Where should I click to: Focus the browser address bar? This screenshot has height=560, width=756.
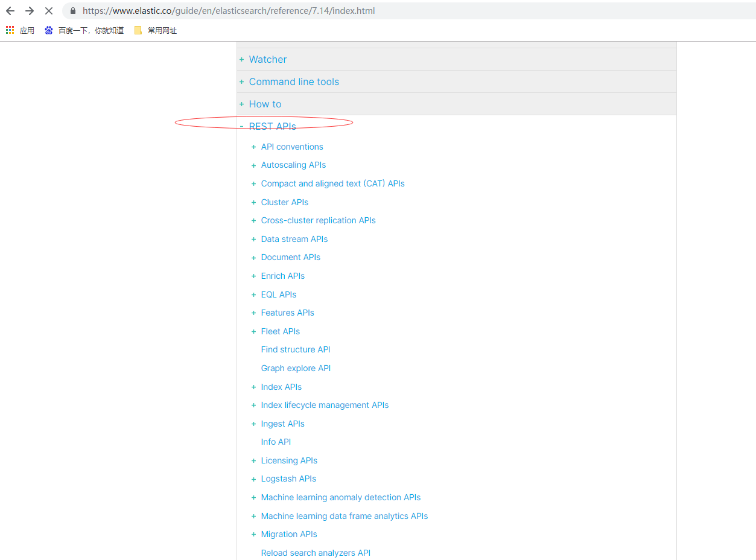tap(410, 11)
